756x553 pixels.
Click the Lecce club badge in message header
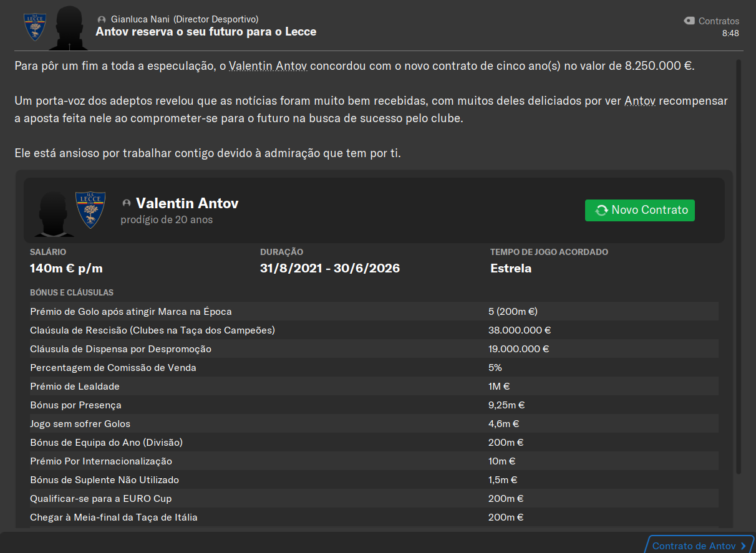point(34,27)
